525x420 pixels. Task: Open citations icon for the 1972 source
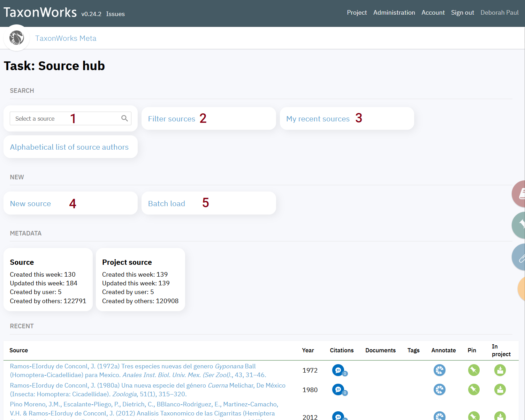(338, 370)
